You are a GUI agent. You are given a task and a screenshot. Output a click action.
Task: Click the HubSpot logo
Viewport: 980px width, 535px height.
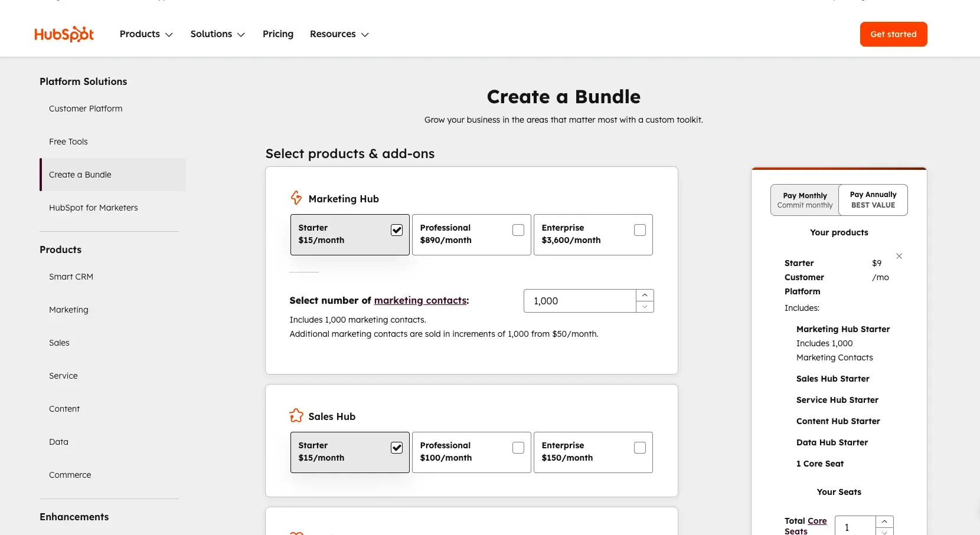[64, 34]
